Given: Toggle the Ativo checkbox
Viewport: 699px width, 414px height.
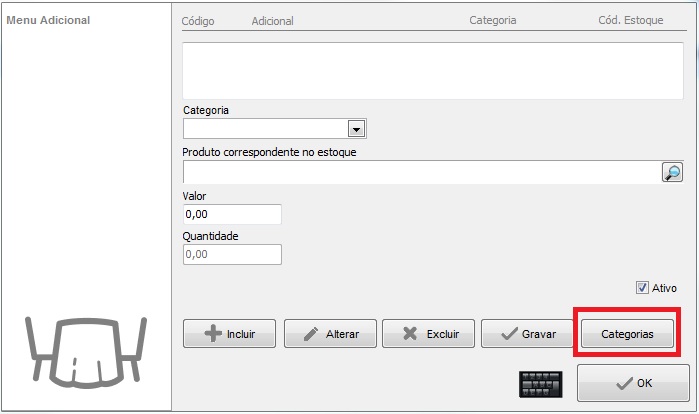Looking at the screenshot, I should 643,288.
